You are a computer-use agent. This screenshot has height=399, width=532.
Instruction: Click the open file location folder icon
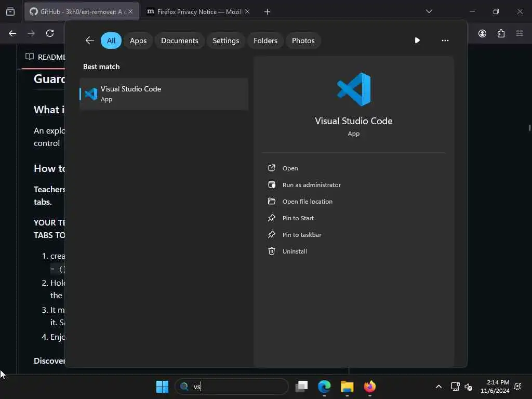tap(271, 201)
